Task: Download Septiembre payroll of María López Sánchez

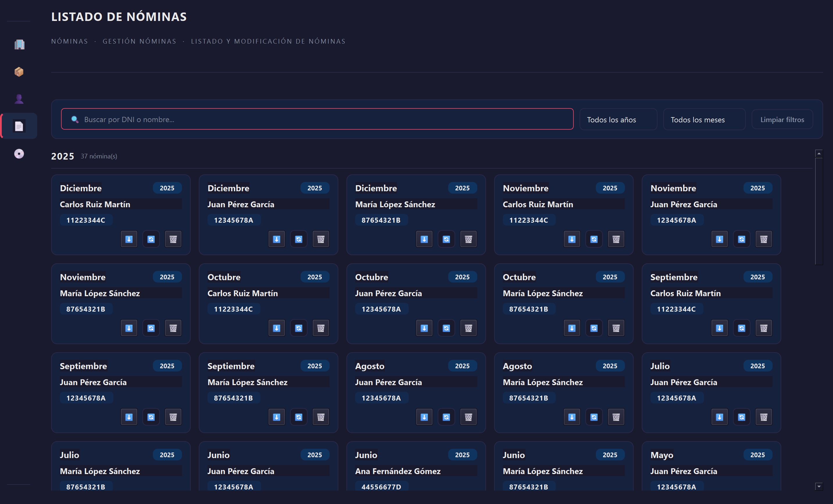Action: tap(276, 417)
